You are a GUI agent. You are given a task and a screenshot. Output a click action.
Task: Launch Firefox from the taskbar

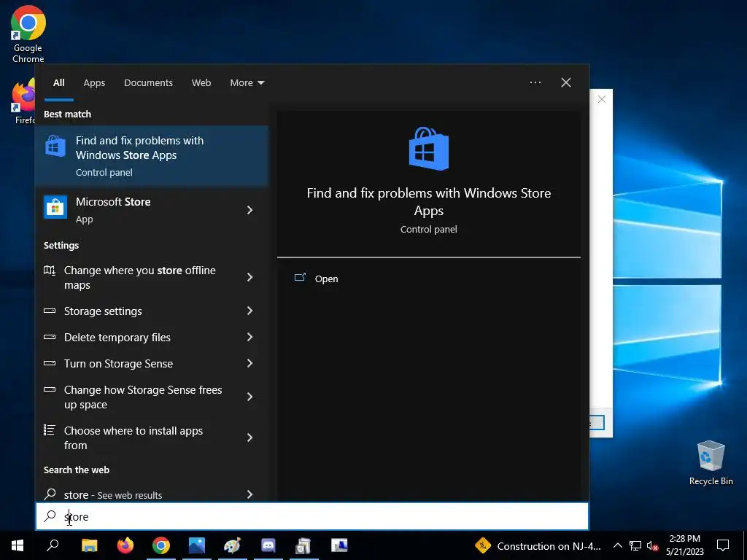pyautogui.click(x=125, y=545)
